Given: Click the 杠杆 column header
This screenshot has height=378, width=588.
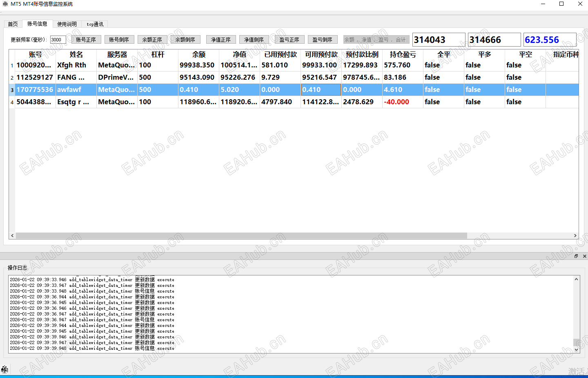Looking at the screenshot, I should [x=158, y=54].
